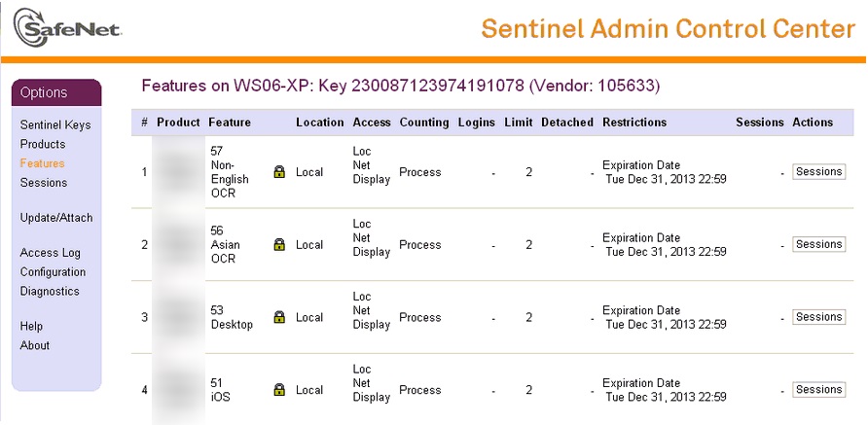
Task: Go to Products page
Action: pos(43,144)
